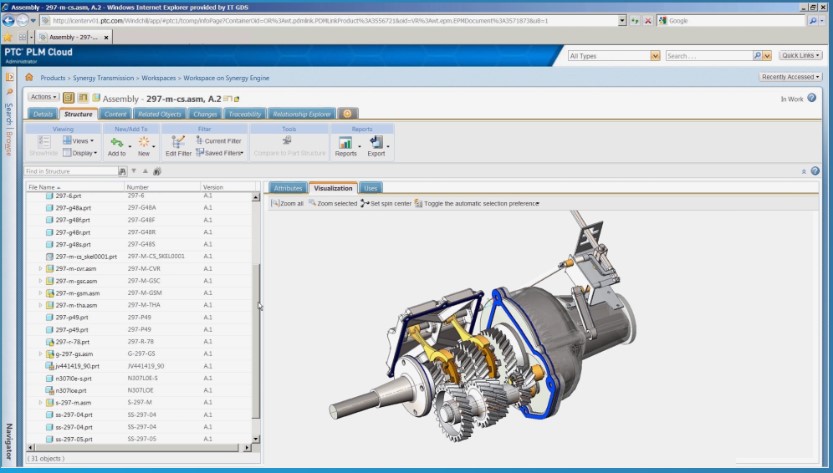Click the help icon next to In Work
Viewport: 833px width, 473px height.
(812, 98)
